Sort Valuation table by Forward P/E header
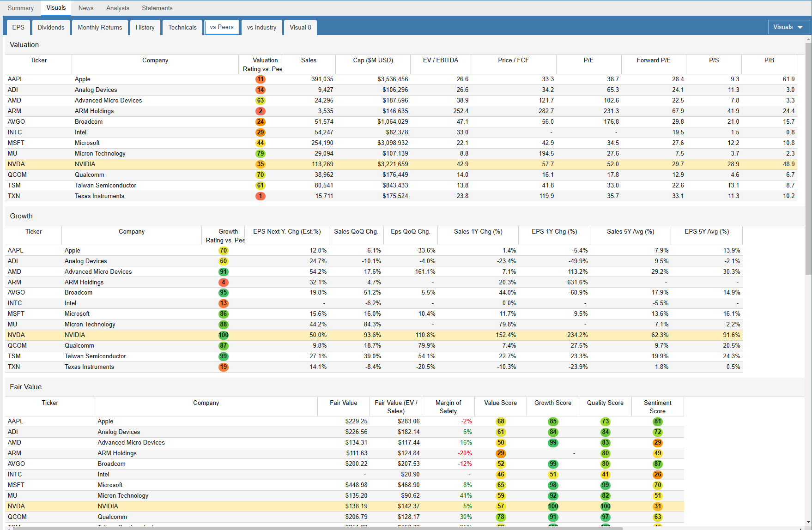Viewport: 812px width, 530px height. click(654, 60)
